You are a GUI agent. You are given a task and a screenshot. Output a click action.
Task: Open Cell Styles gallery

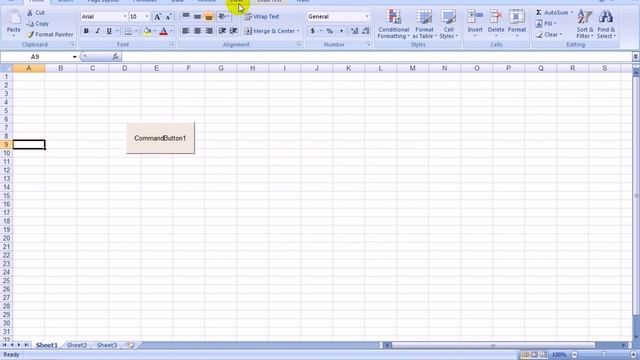[449, 24]
